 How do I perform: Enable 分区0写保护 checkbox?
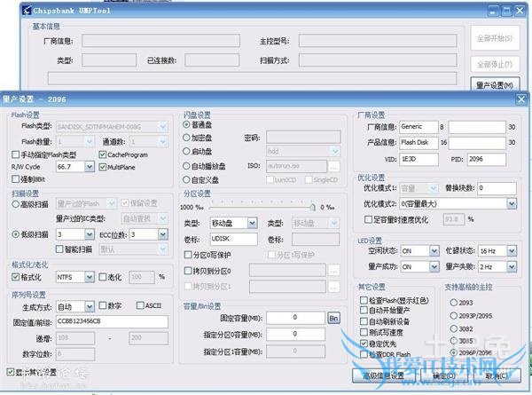188,255
